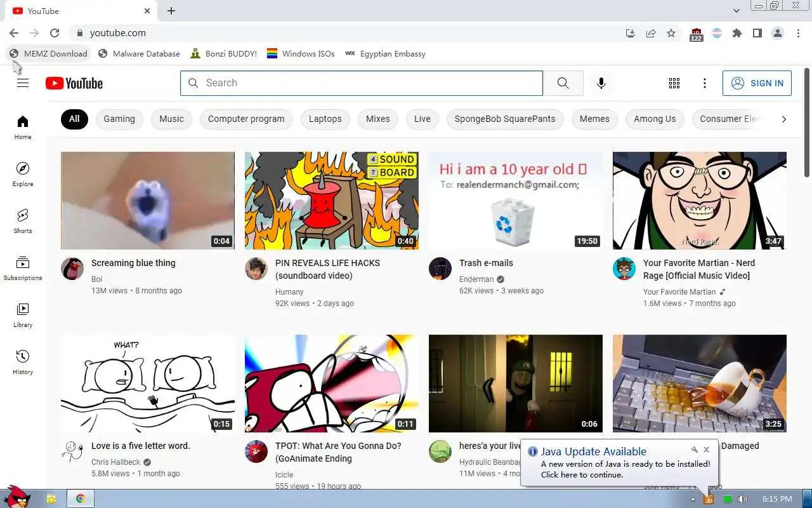Image resolution: width=812 pixels, height=508 pixels.
Task: Open new browser tab
Action: (x=171, y=11)
